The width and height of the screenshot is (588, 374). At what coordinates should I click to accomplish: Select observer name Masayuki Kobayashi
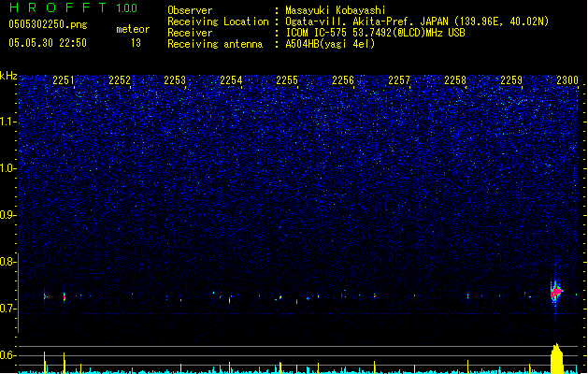tap(336, 10)
